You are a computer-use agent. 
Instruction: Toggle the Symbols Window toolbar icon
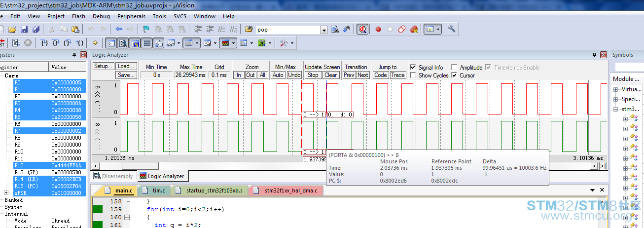[x=135, y=43]
